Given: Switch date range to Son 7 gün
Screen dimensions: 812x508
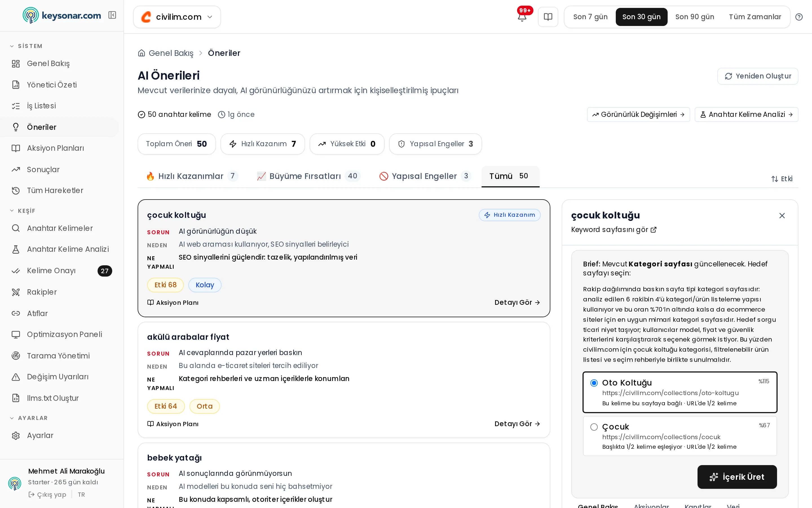Looking at the screenshot, I should [590, 17].
